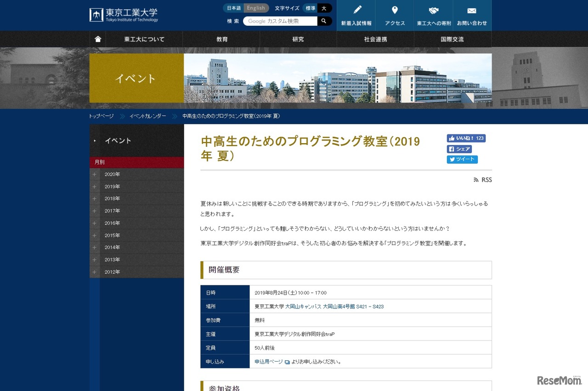Click the campus buildings banner image

tap(338, 78)
